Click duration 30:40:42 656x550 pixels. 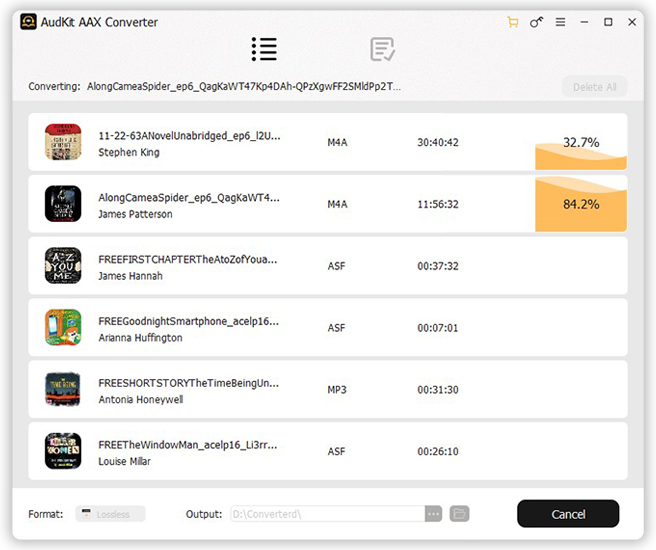click(438, 143)
